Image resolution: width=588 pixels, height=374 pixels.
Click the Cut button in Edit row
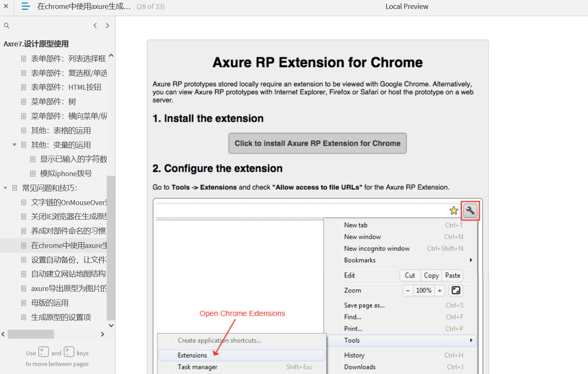pos(410,275)
